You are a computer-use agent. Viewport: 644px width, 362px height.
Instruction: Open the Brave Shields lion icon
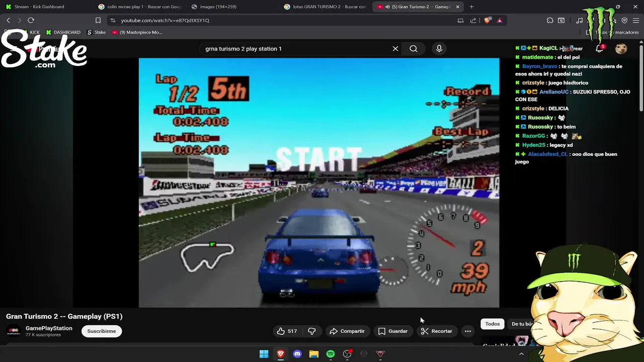(x=487, y=20)
